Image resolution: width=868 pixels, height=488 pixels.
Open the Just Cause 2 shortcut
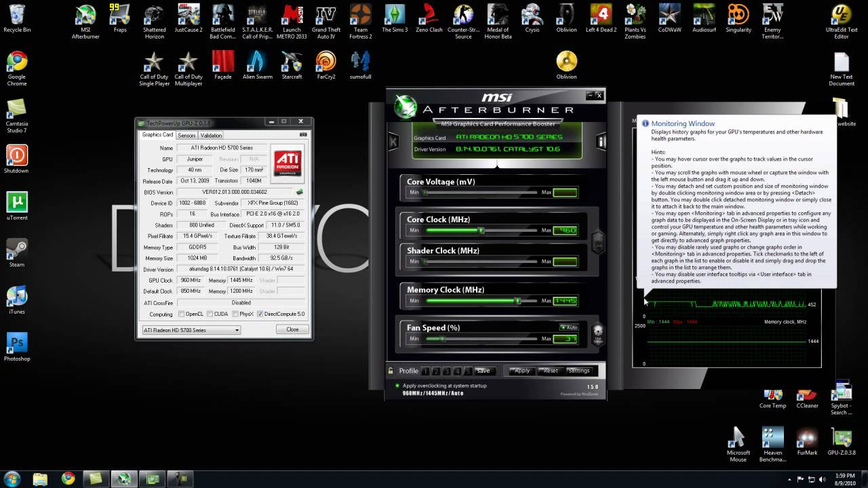point(189,19)
